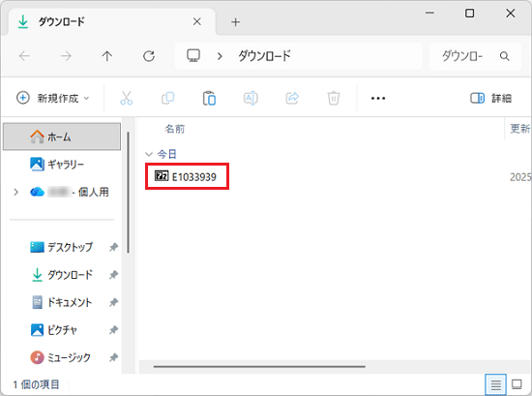
Task: Click the navigation pane vertical scrollbar
Action: tap(129, 193)
